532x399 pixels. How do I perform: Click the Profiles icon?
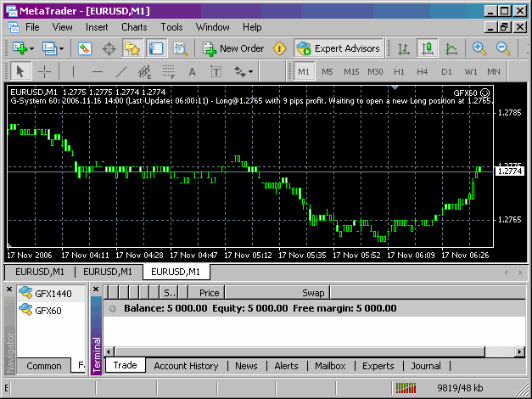[x=49, y=48]
